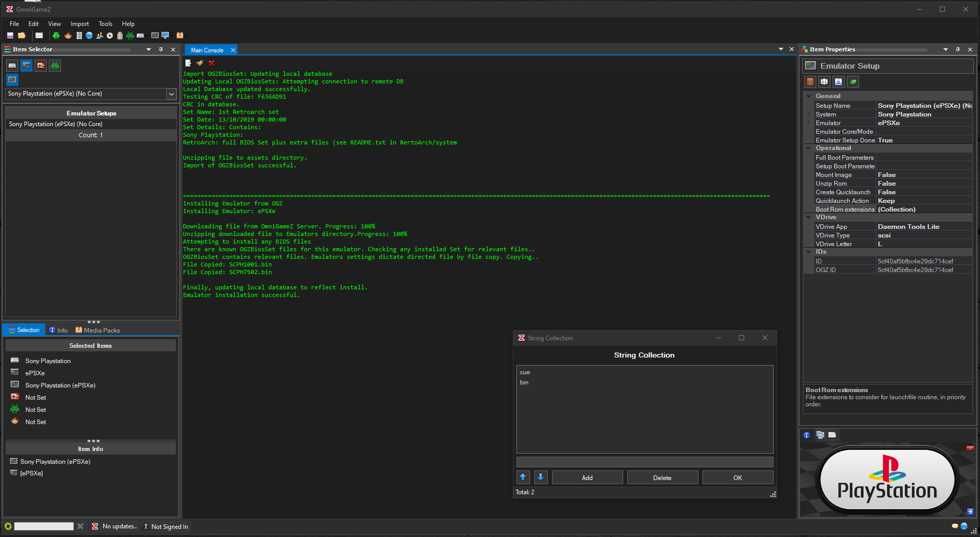Open the Sony Playstation (ePSXe) setup dropdown
This screenshot has height=537, width=980.
171,94
